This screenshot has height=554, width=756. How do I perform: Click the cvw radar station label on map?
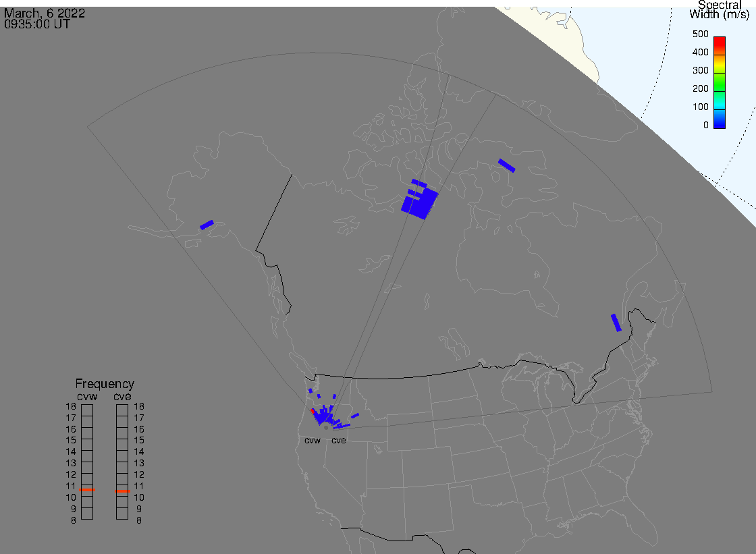point(313,441)
